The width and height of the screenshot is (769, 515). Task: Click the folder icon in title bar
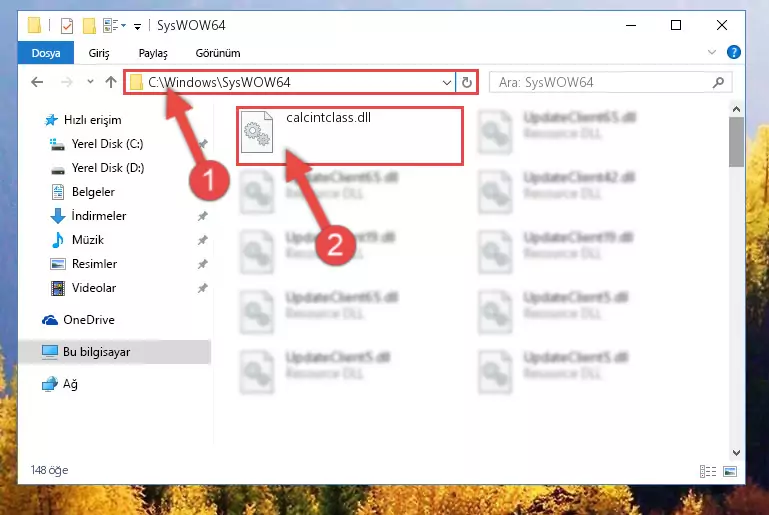(34, 25)
